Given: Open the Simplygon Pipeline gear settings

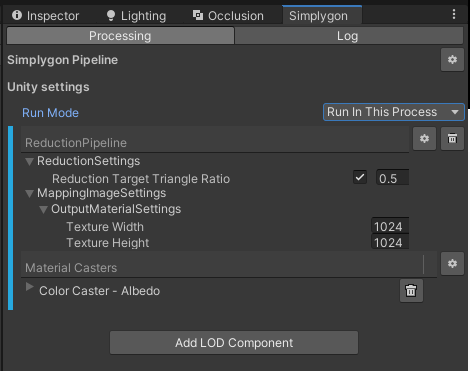Looking at the screenshot, I should (x=452, y=60).
